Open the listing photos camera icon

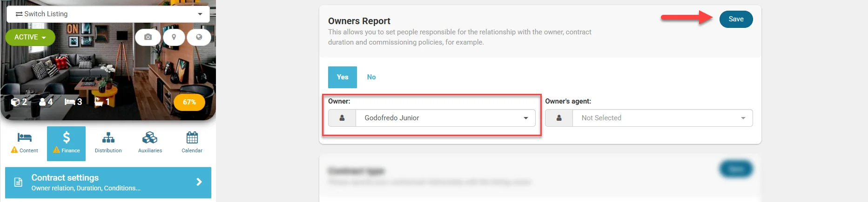coord(148,37)
